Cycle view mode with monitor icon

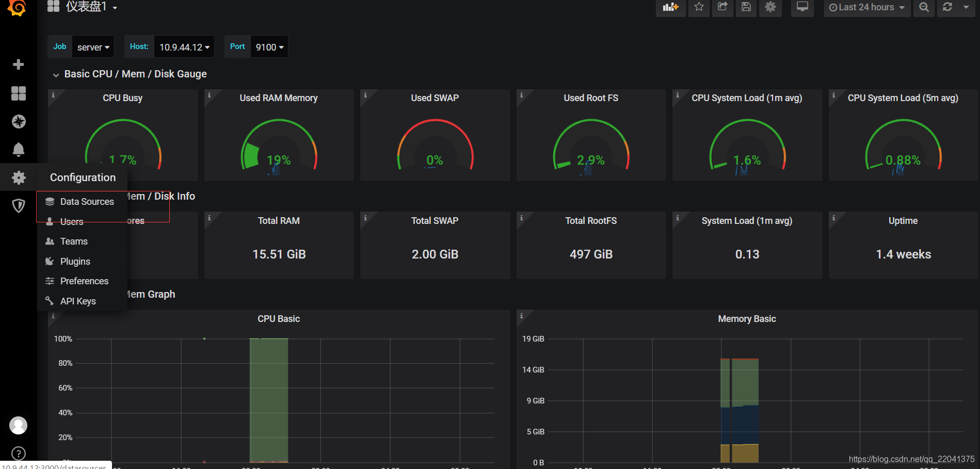tap(802, 7)
